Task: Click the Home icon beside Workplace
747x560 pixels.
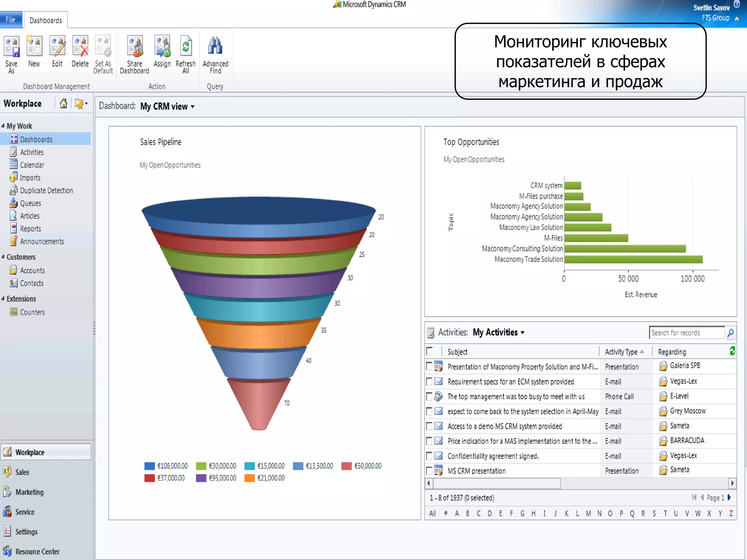Action: coord(63,104)
